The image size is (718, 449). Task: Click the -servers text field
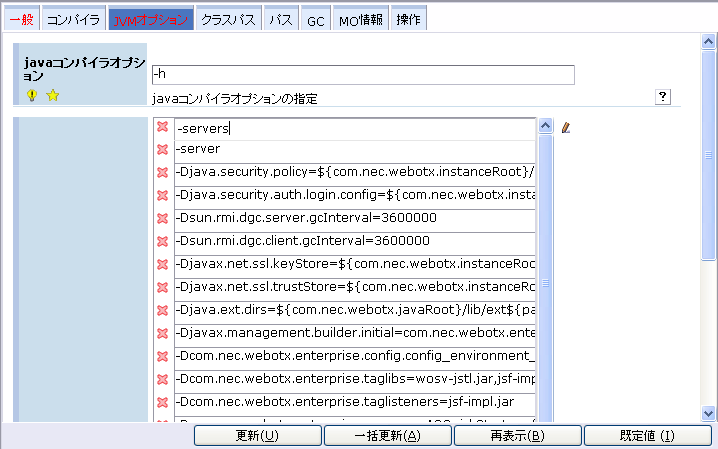354,128
